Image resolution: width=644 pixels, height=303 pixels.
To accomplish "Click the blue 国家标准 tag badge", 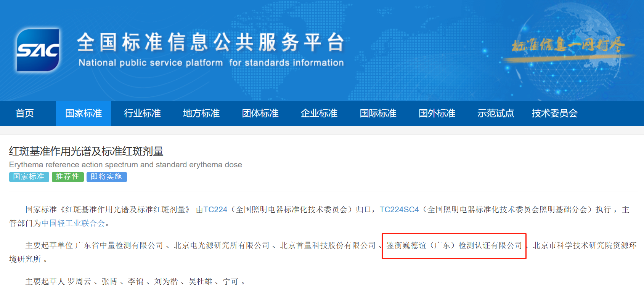I will click(29, 177).
